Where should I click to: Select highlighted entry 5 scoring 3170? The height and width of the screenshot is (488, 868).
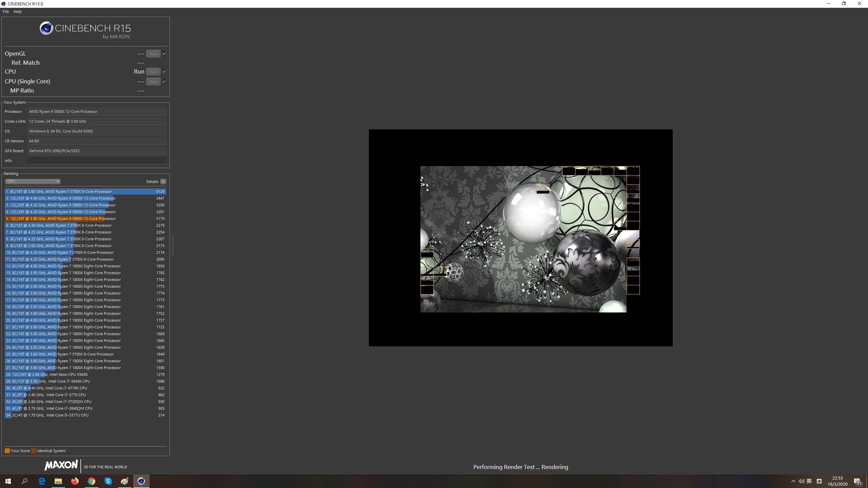click(x=85, y=219)
